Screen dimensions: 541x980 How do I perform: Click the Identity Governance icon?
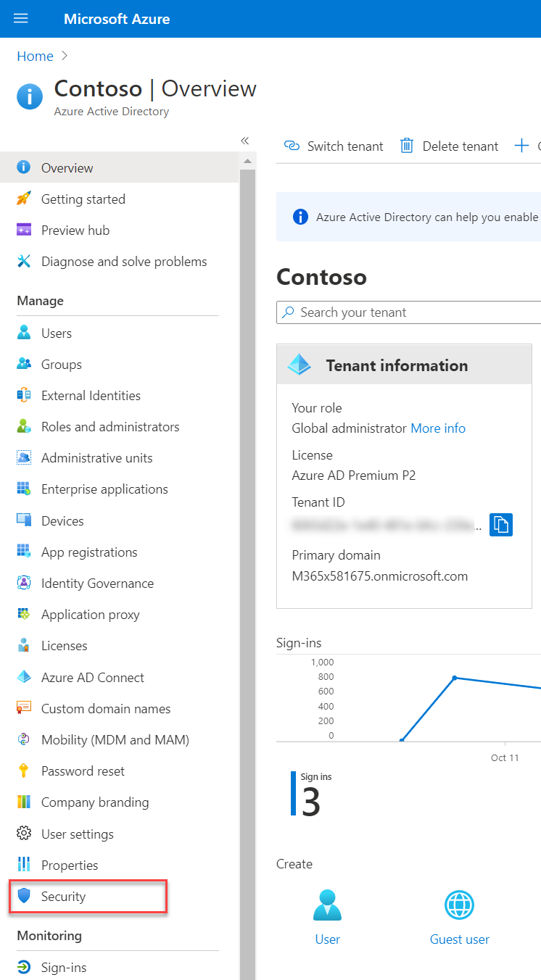[x=24, y=583]
